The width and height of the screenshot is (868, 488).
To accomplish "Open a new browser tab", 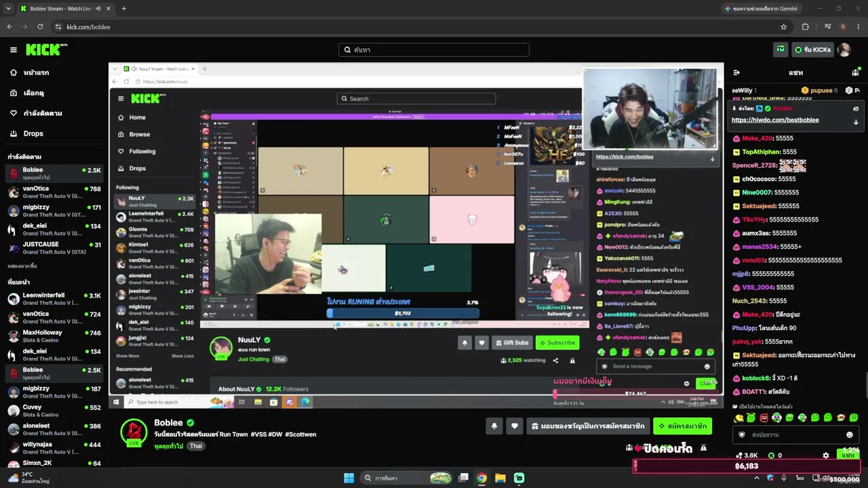I will point(123,9).
